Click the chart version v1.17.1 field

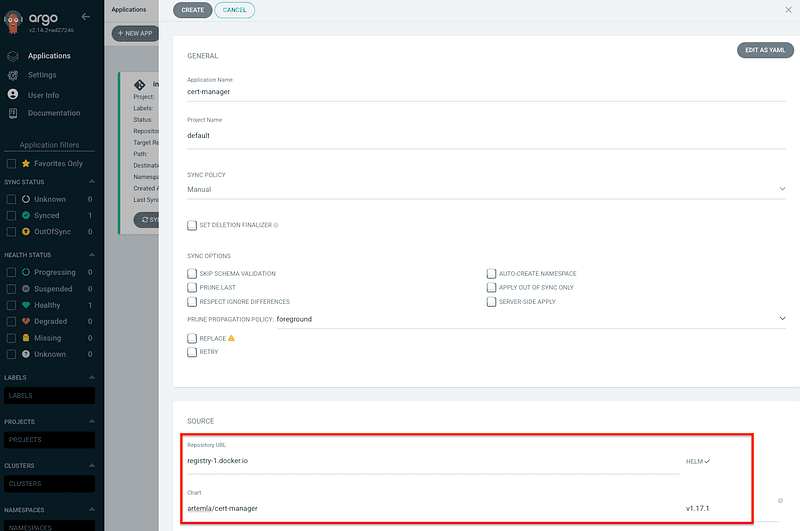click(x=697, y=509)
